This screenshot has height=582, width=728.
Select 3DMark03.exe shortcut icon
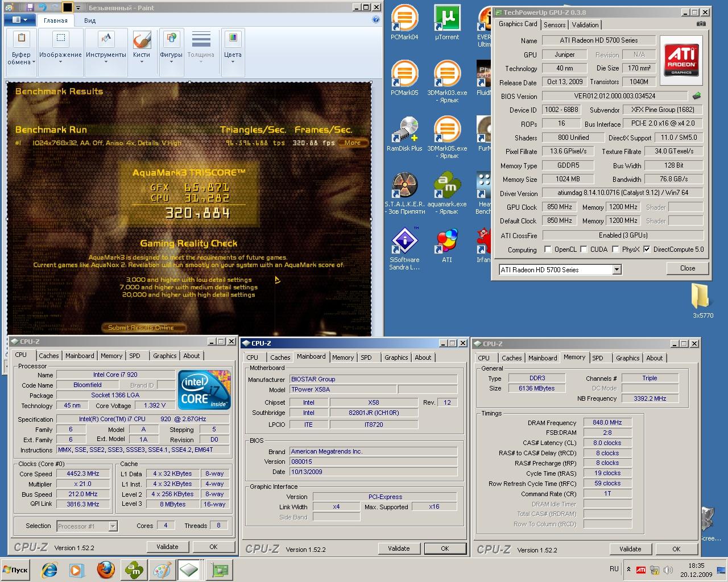click(x=447, y=82)
